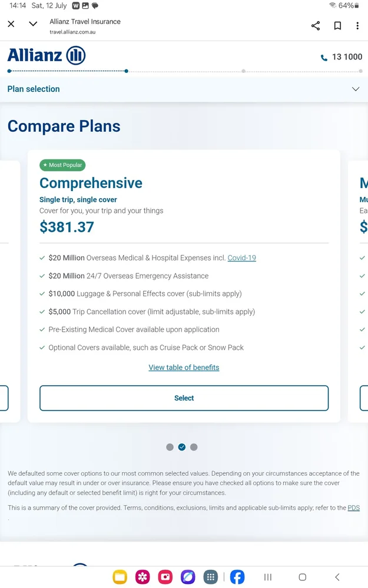Expand the Plan selection section
The height and width of the screenshot is (588, 368).
tap(355, 89)
